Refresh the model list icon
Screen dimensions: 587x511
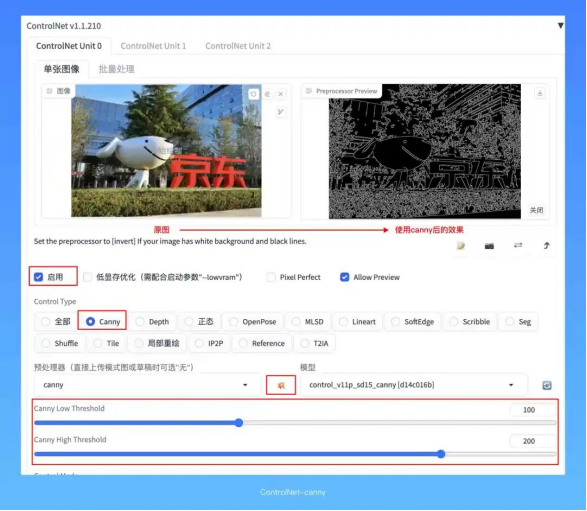coord(547,385)
